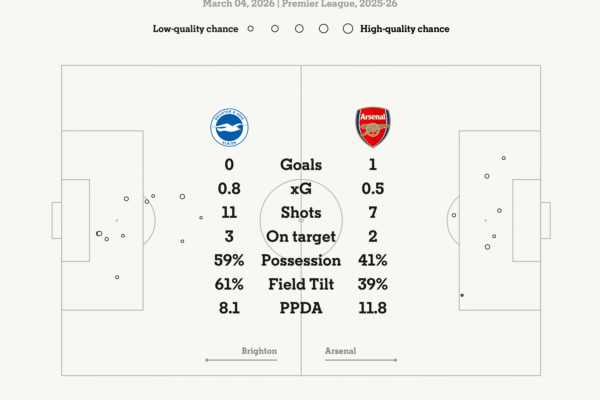Click the largest legend circle beside High-quality chance
This screenshot has height=400, width=600.
[348, 29]
